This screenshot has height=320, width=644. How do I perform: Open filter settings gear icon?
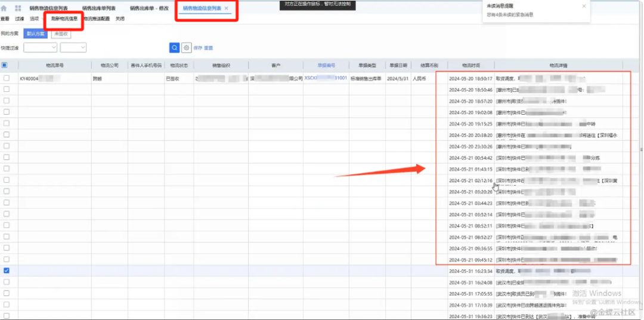[186, 48]
